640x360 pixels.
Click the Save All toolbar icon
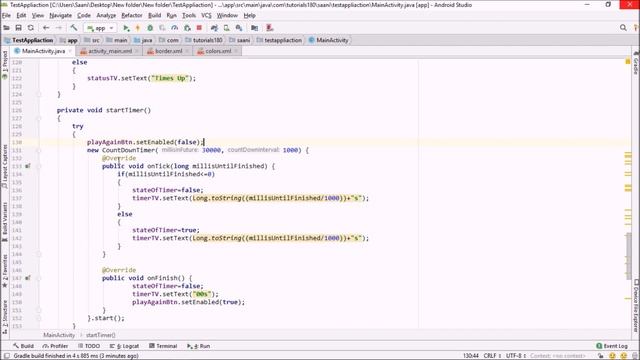pos(18,28)
